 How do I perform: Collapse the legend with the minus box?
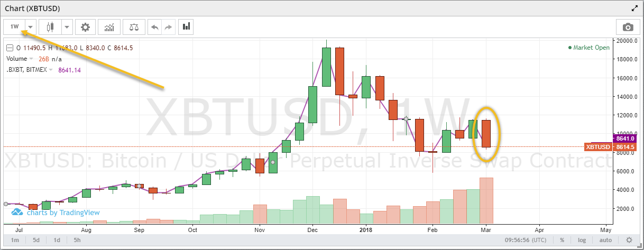coord(9,48)
